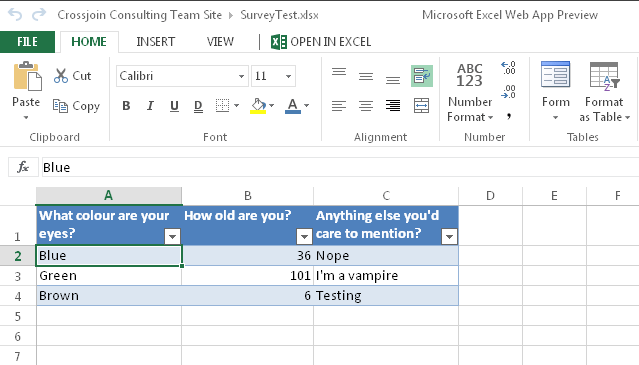Screen dimensions: 639x365
Task: Select row 2 header
Action: (x=18, y=256)
